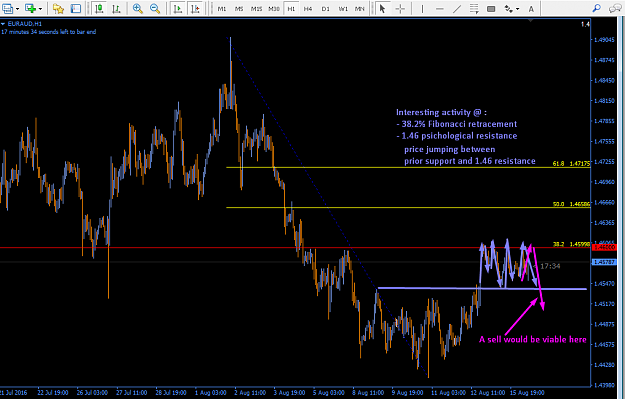Select the vertical line drawing tool
This screenshot has width=625, height=399.
(422, 8)
